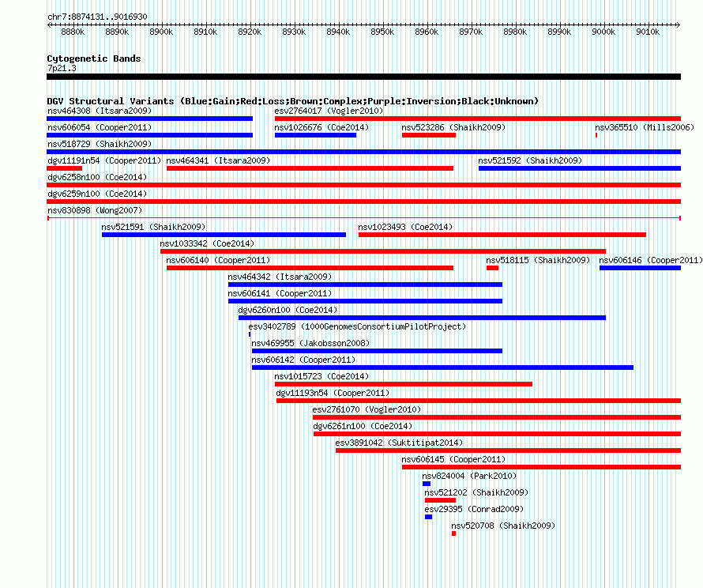Image resolution: width=703 pixels, height=588 pixels.
Task: Open variant esv29395 (Conrad2009)
Action: (475, 509)
